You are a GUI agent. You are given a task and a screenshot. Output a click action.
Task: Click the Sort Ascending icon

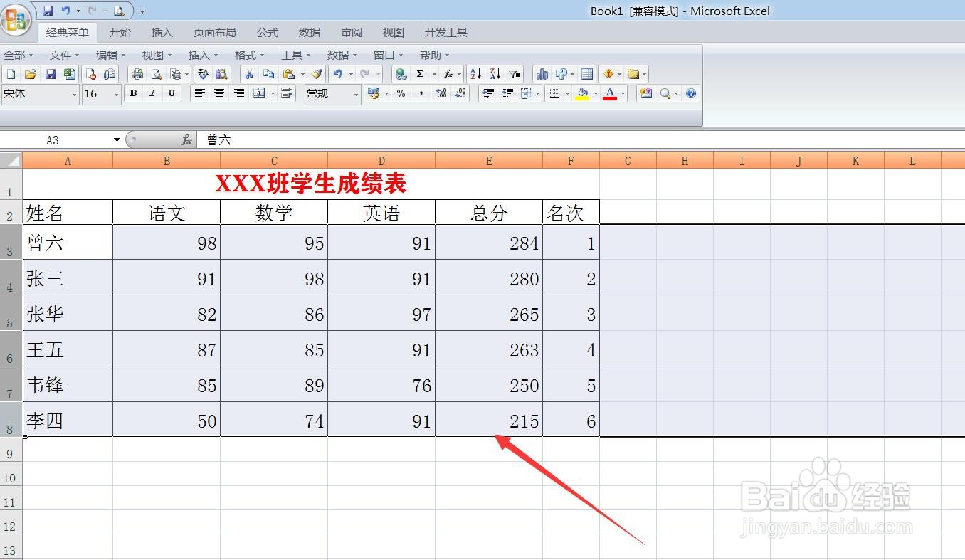(475, 73)
